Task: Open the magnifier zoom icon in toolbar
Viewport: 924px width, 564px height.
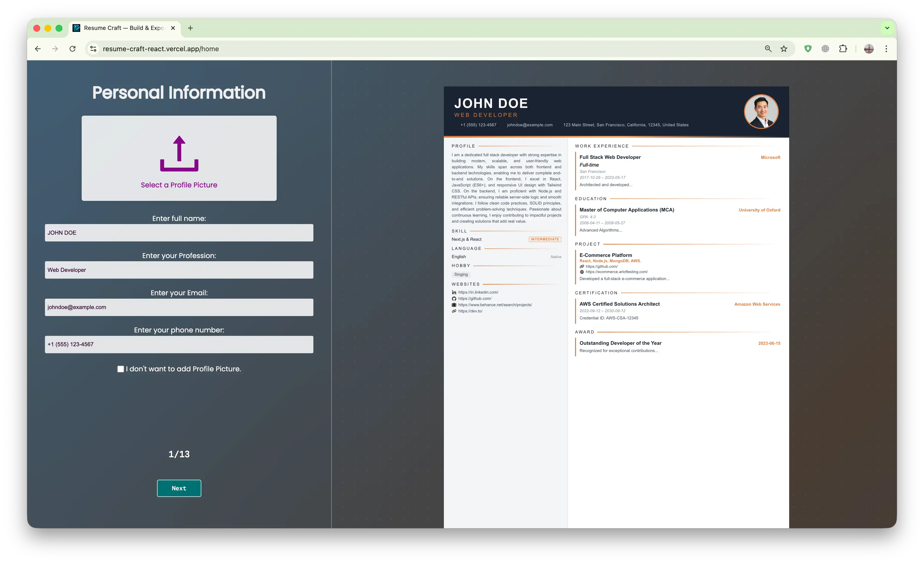Action: pos(768,49)
